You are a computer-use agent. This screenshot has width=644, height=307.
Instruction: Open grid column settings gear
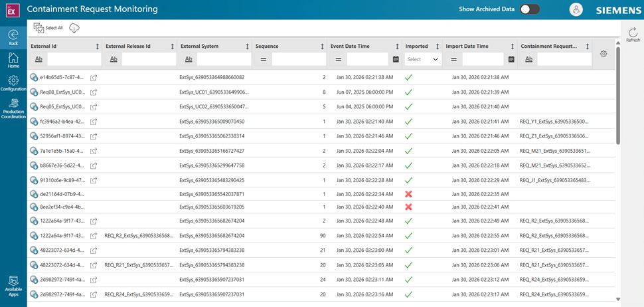point(603,54)
